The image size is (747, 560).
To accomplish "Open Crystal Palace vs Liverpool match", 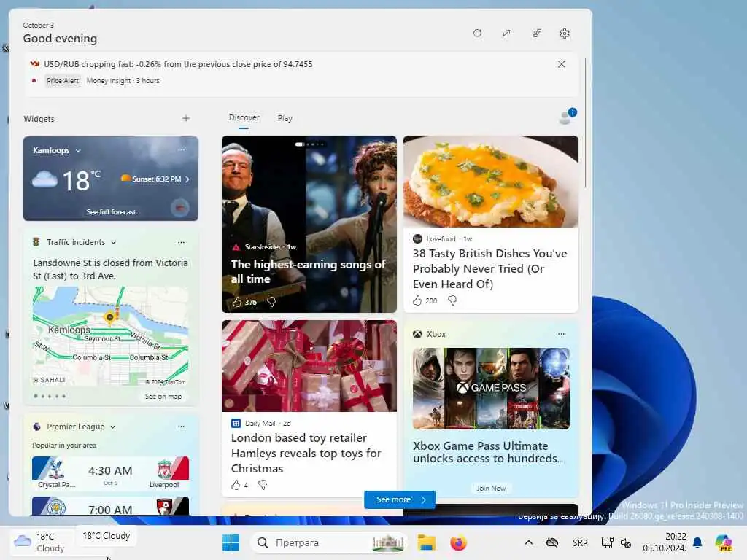I will coord(111,472).
